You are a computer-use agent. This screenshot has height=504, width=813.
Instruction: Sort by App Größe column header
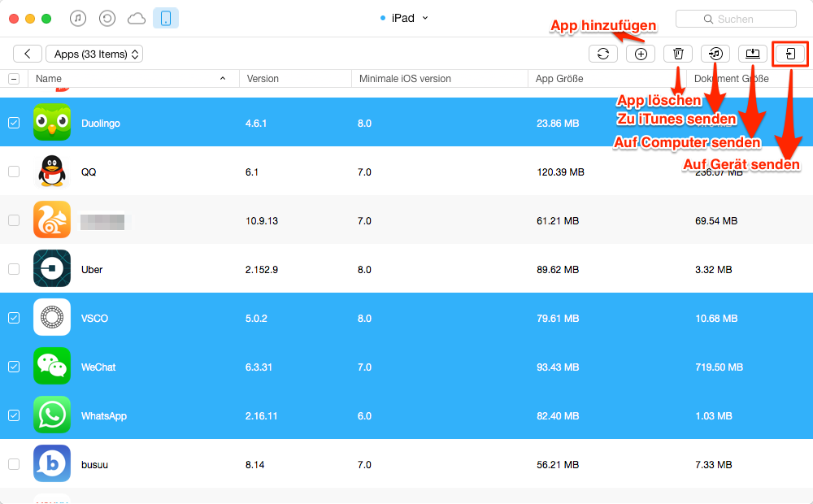pos(606,79)
